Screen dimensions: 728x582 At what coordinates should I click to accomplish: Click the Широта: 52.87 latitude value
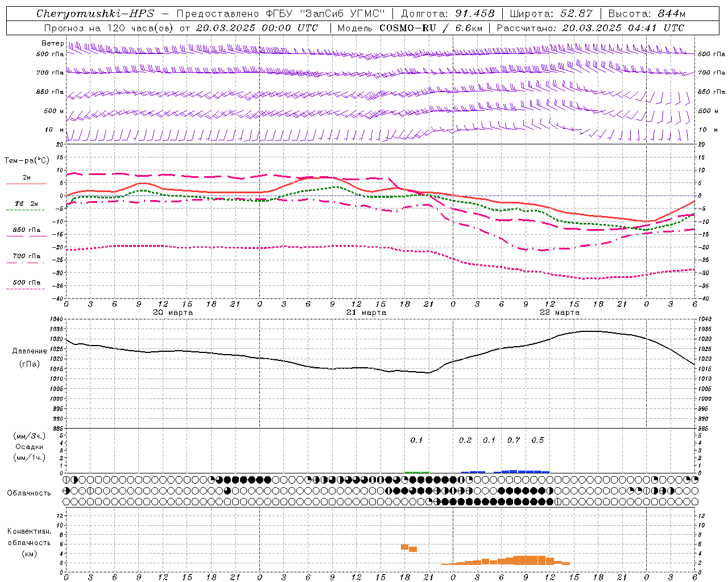pyautogui.click(x=551, y=14)
